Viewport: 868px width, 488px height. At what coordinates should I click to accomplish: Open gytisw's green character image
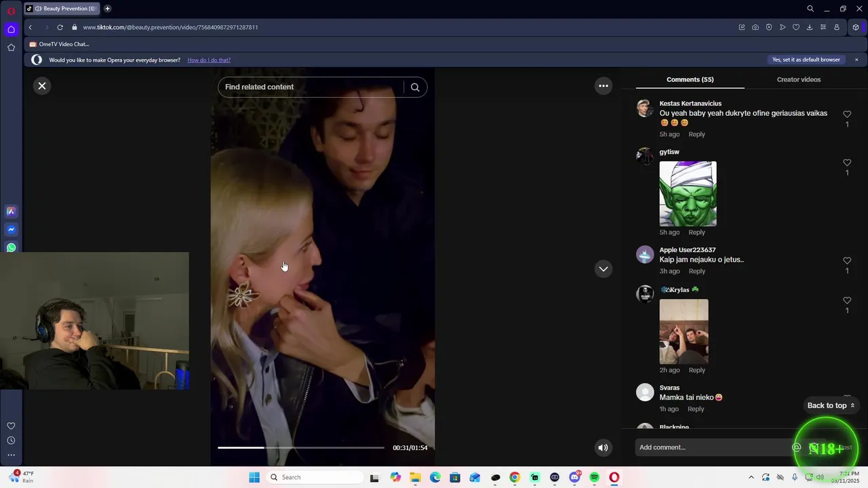click(x=688, y=194)
